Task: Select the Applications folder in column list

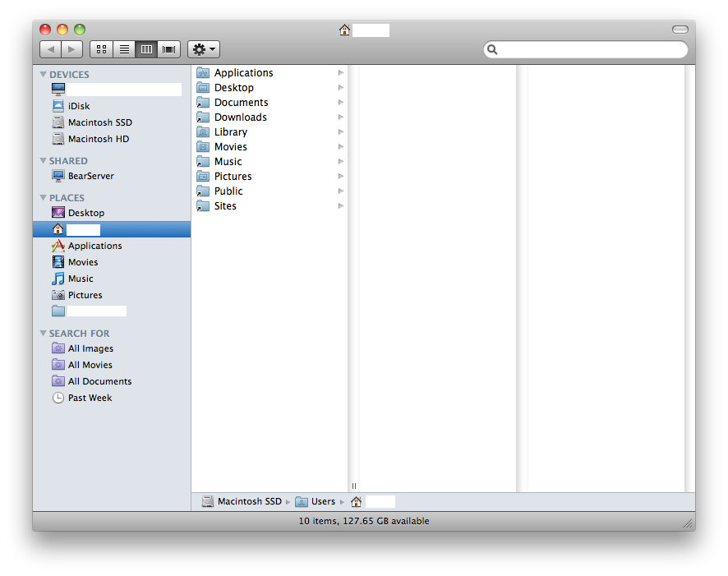Action: 270,73
